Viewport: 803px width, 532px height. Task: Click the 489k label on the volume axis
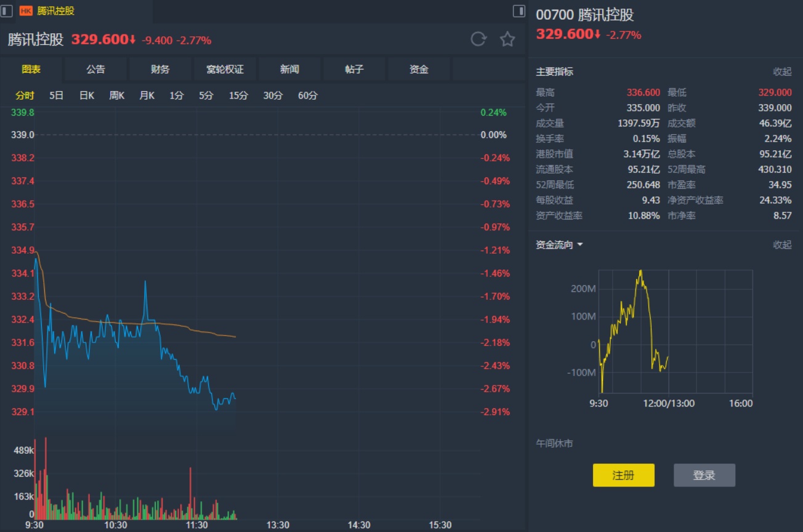[x=23, y=451]
